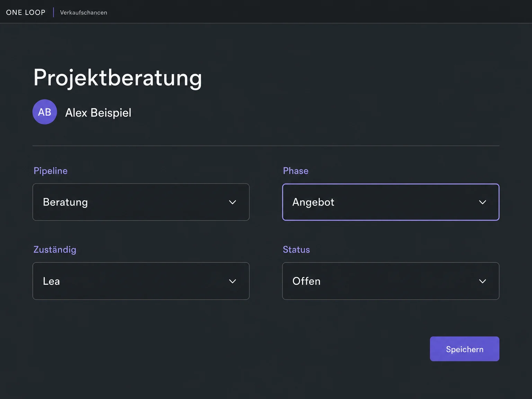Click the Status field label
This screenshot has width=532, height=399.
(296, 249)
